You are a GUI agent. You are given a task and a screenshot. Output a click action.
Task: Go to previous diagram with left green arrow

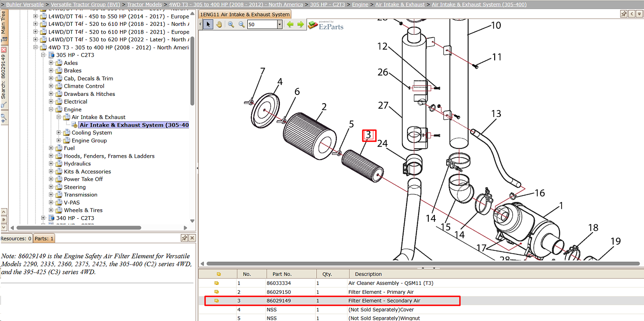[x=290, y=24]
